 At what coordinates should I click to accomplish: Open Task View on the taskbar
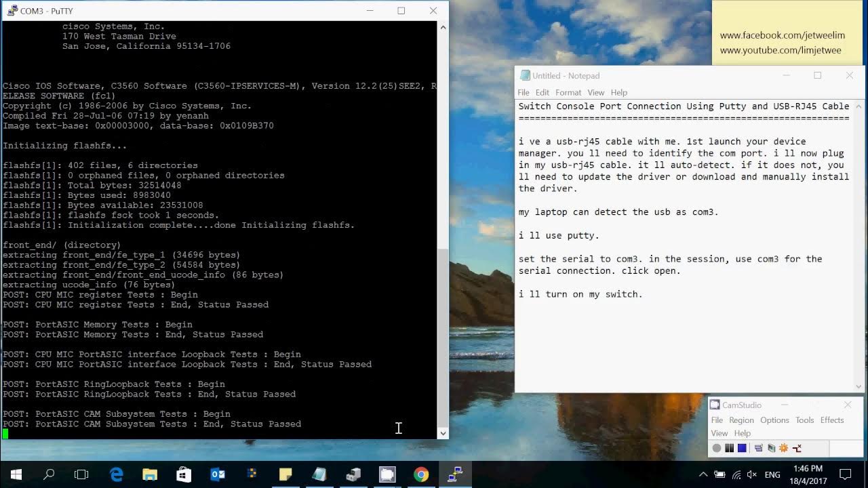81,474
